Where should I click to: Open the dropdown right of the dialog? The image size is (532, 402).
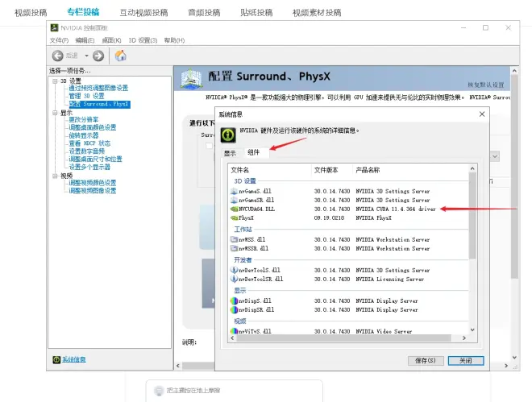pos(495,156)
